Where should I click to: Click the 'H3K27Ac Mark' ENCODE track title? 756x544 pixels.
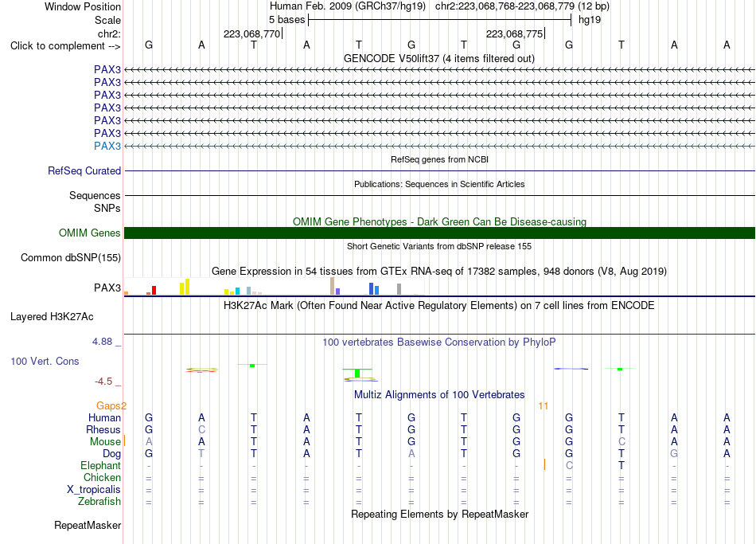pos(439,306)
